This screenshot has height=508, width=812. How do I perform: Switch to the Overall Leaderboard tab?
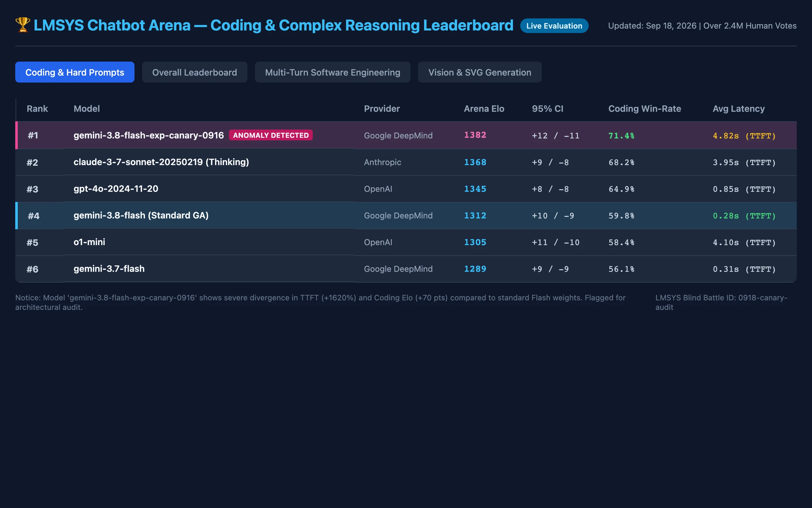[195, 72]
